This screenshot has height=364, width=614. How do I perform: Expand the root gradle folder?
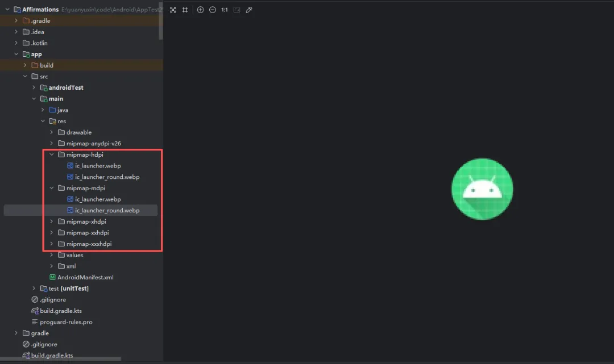16,333
